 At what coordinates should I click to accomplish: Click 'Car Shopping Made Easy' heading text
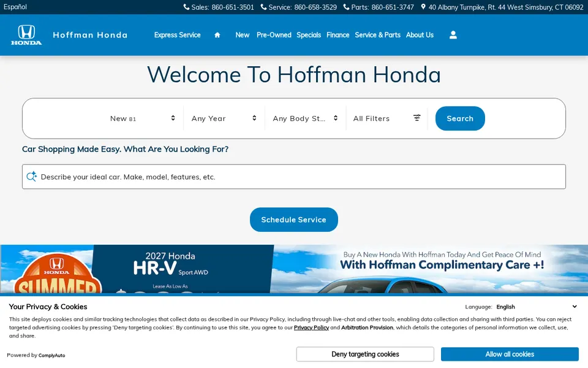125,149
